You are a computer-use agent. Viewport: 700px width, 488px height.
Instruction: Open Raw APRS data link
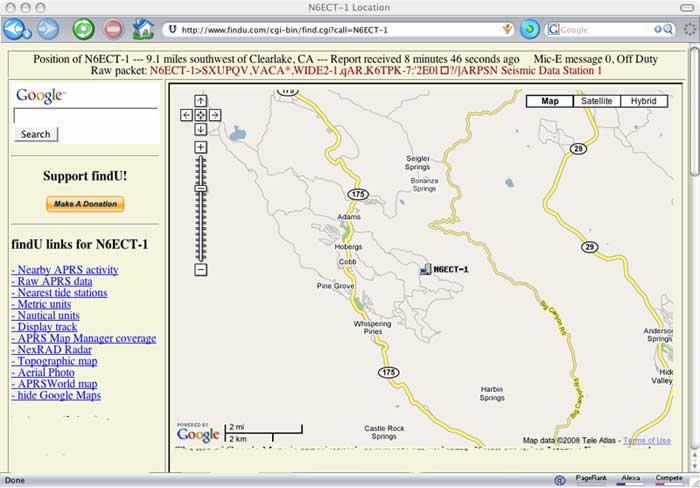[x=52, y=281]
